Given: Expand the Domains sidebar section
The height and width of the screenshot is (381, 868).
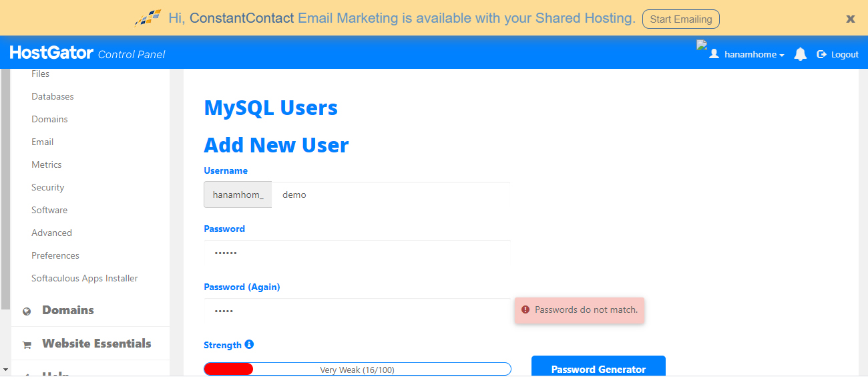Looking at the screenshot, I should (68, 310).
